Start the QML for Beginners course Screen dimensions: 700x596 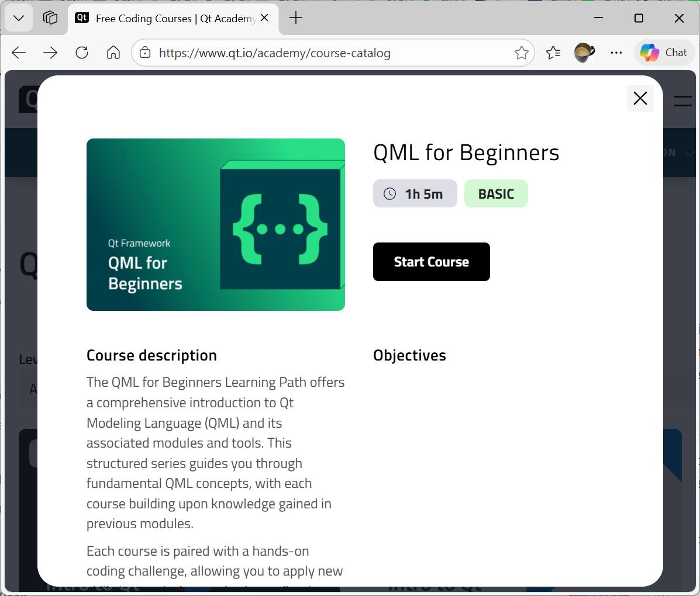coord(431,262)
